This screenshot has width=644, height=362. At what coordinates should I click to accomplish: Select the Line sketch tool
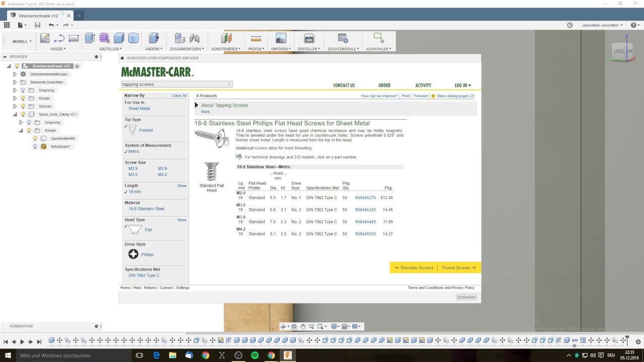59,38
